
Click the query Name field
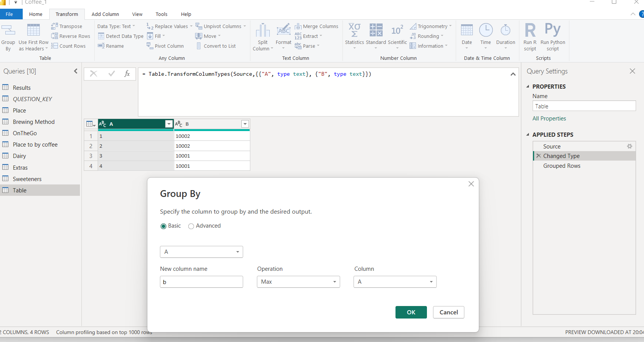pyautogui.click(x=584, y=106)
